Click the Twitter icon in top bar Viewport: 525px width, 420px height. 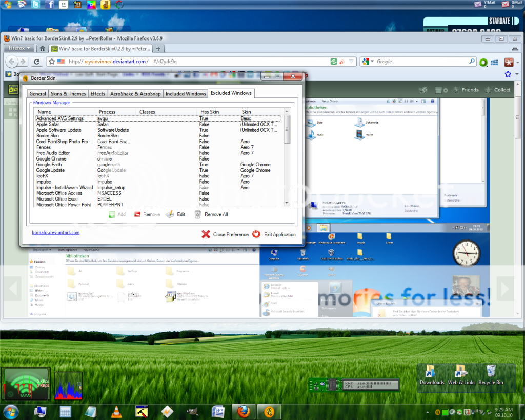pos(35,5)
